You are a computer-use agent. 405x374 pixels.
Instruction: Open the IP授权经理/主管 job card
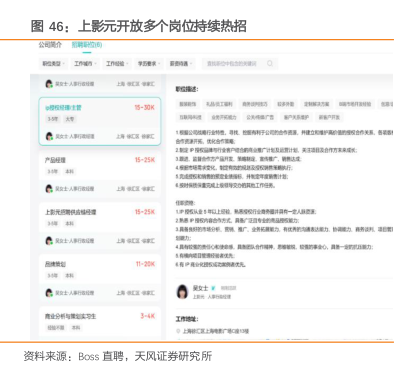(x=100, y=121)
